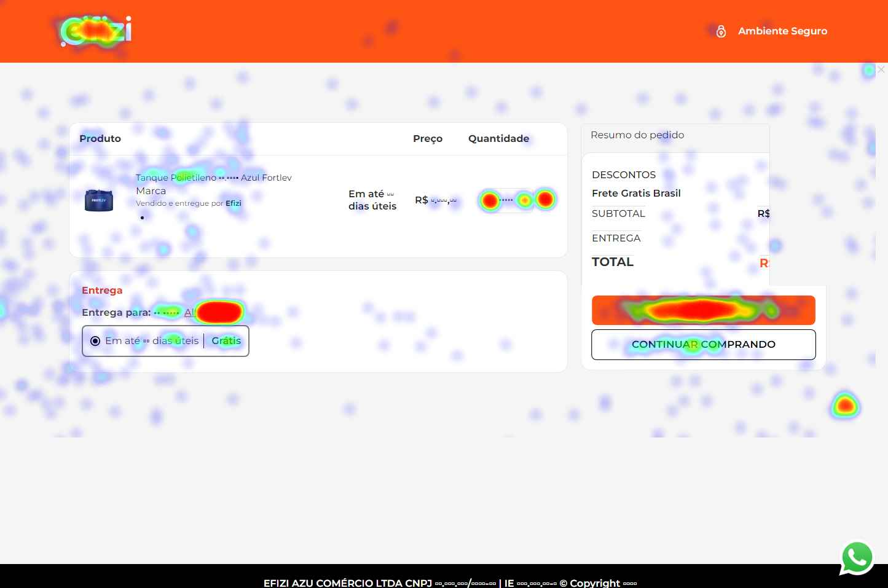
Task: Click the Ambiente Seguro padlock icon
Action: [721, 31]
